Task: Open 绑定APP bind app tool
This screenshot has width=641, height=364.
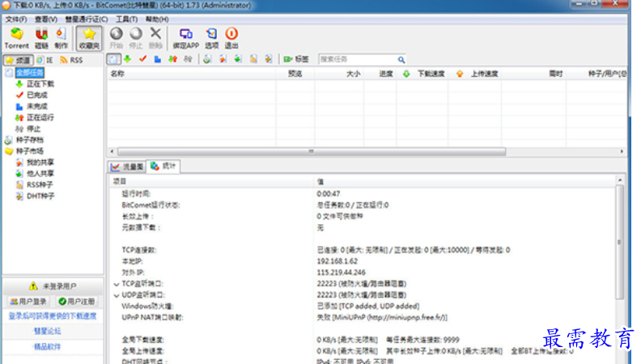Action: [x=185, y=38]
